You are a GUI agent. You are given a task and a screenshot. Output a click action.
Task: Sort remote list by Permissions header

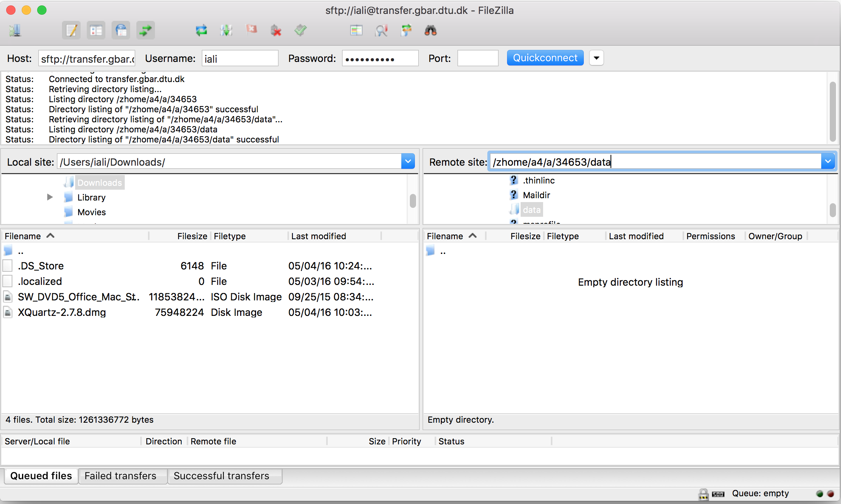[x=714, y=236]
